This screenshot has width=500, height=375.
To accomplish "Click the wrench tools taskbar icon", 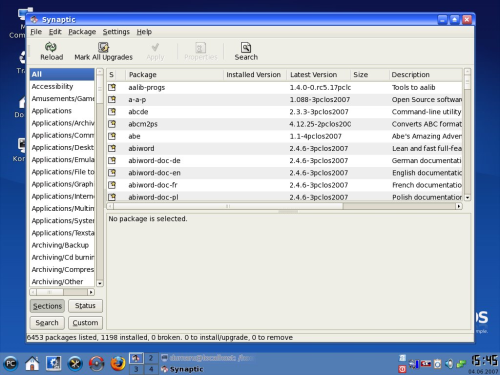I will [75, 363].
